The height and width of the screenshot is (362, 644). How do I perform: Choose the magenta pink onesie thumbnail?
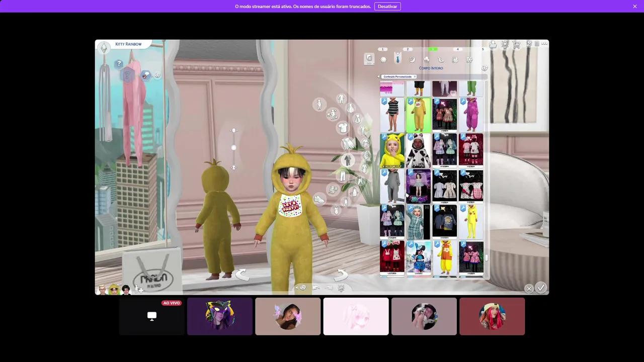[471, 115]
